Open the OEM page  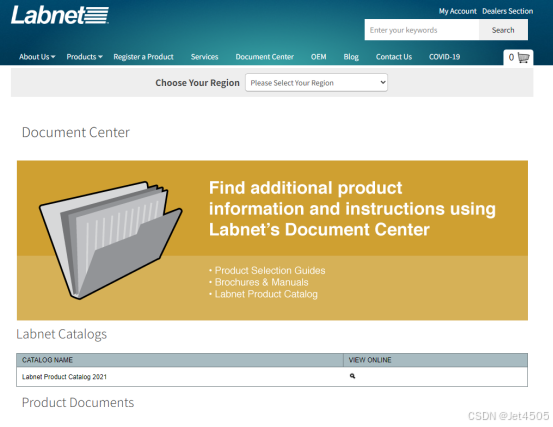318,57
